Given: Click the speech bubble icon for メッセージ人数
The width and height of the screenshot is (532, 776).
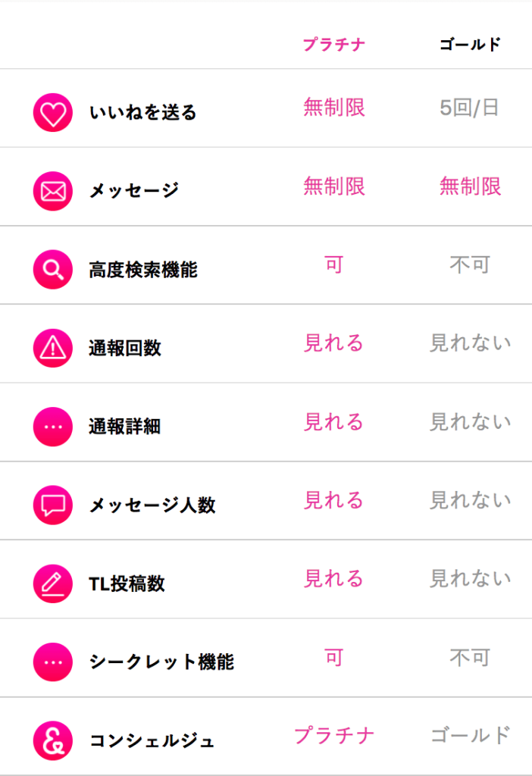Looking at the screenshot, I should pos(53,505).
